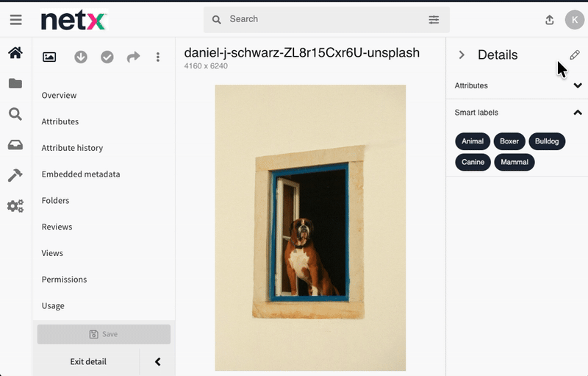Select the Permissions menu item
This screenshot has height=376, width=588.
[64, 280]
